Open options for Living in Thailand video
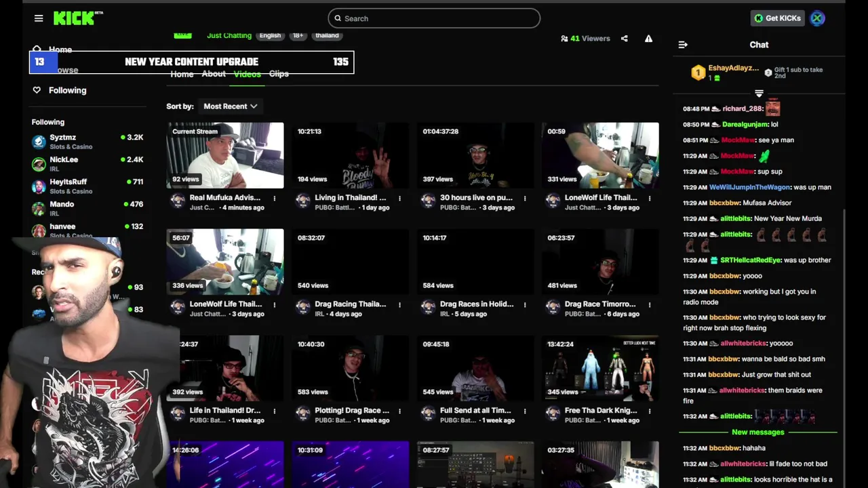This screenshot has width=868, height=488. coord(399,199)
